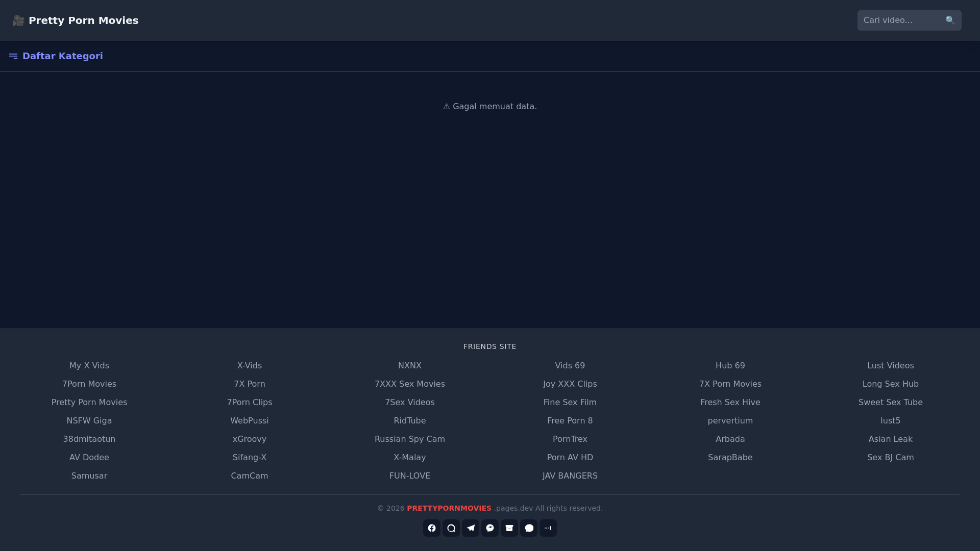980x551 pixels.
Task: Open the Hub 69 friend link
Action: [x=730, y=366]
